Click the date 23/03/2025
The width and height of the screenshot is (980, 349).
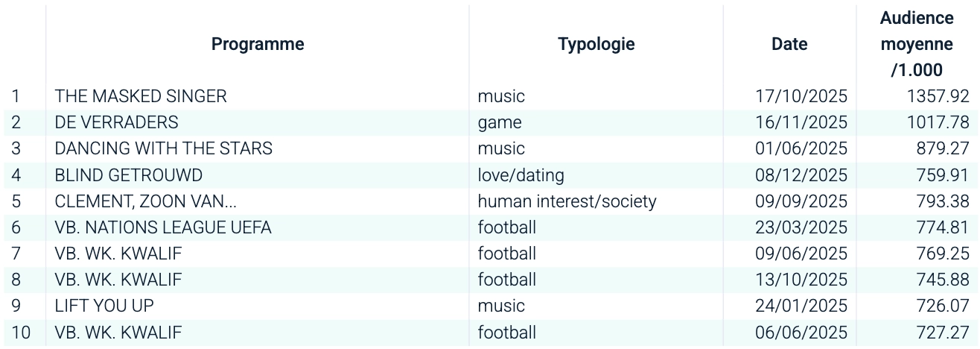tap(801, 227)
